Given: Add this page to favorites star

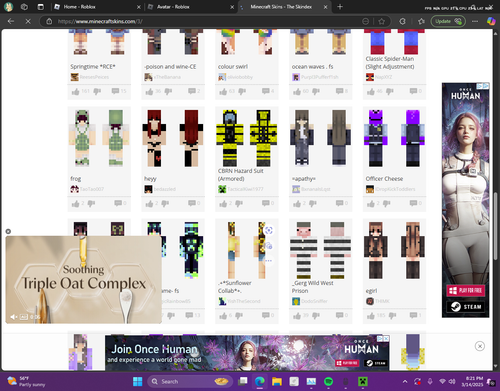Looking at the screenshot, I should tap(382, 21).
